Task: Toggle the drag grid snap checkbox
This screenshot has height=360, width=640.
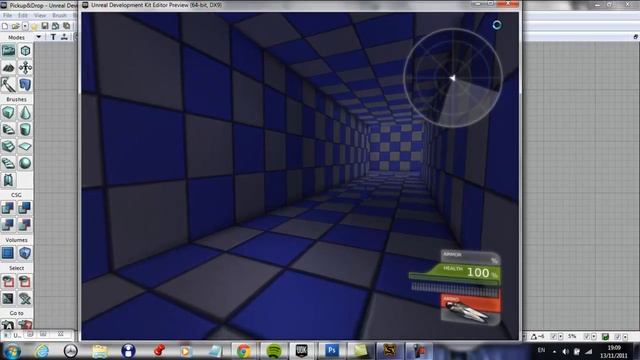Action: click(x=553, y=337)
